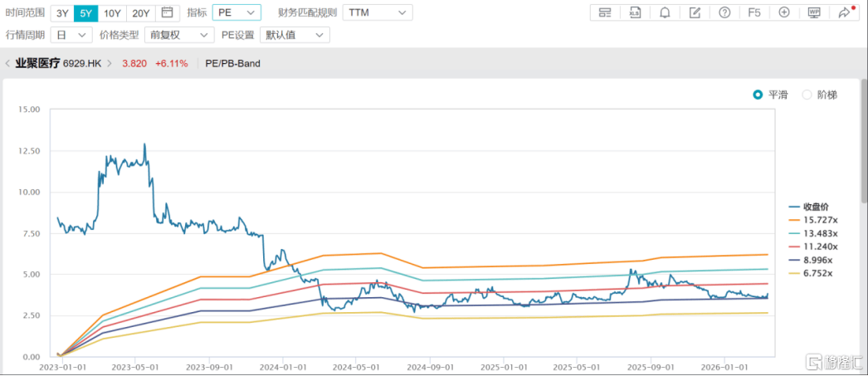Open the edit note pencil icon
This screenshot has height=376, width=868.
click(x=695, y=12)
